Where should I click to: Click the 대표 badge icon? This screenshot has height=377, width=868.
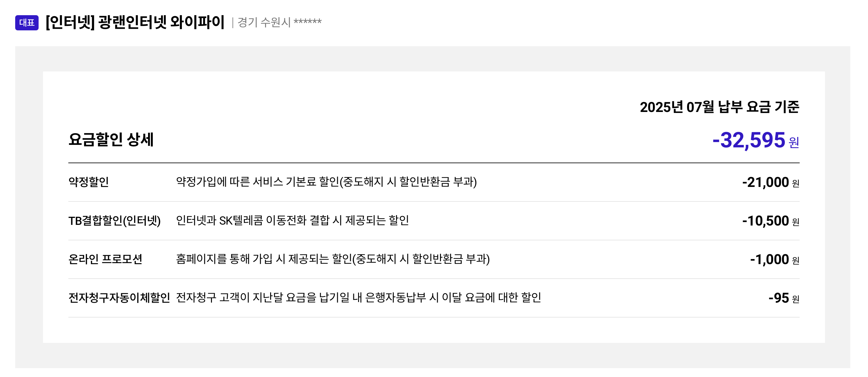coord(27,22)
